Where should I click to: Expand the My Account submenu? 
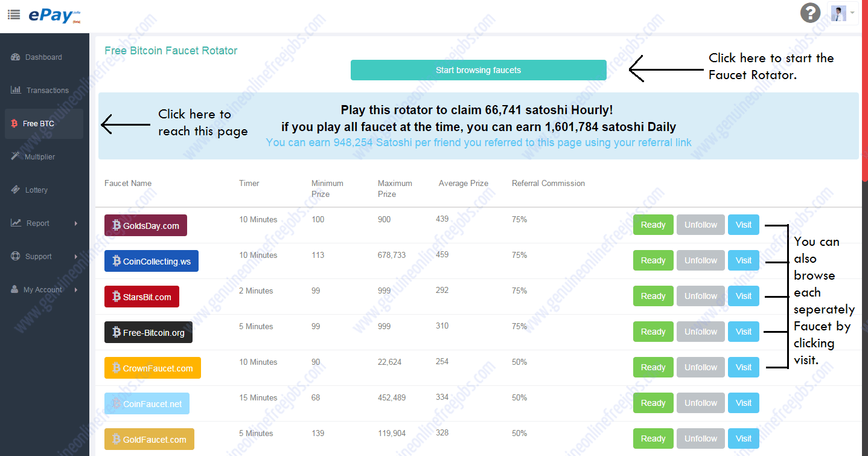pos(44,290)
